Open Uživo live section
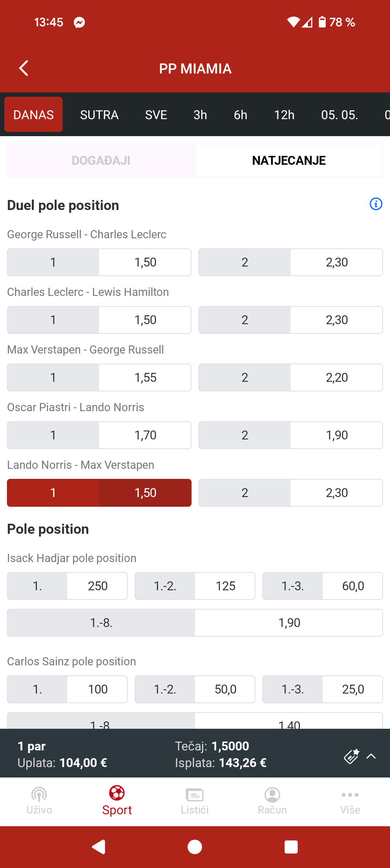This screenshot has height=868, width=390. coord(39,801)
